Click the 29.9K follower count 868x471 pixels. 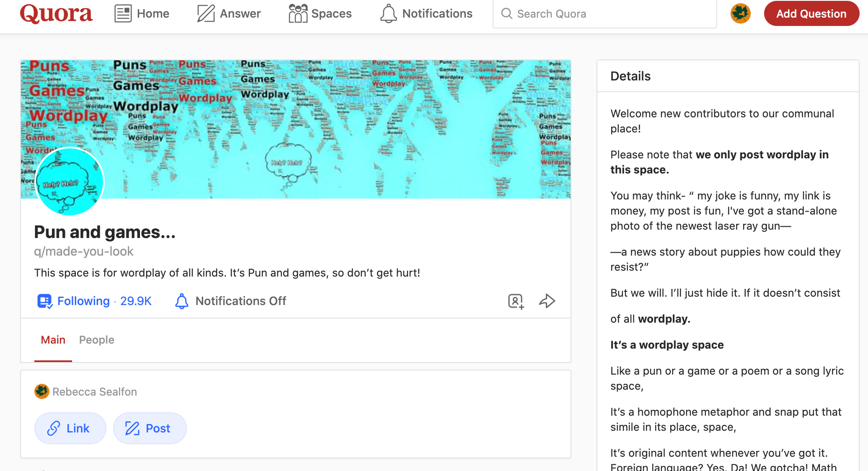tap(136, 301)
